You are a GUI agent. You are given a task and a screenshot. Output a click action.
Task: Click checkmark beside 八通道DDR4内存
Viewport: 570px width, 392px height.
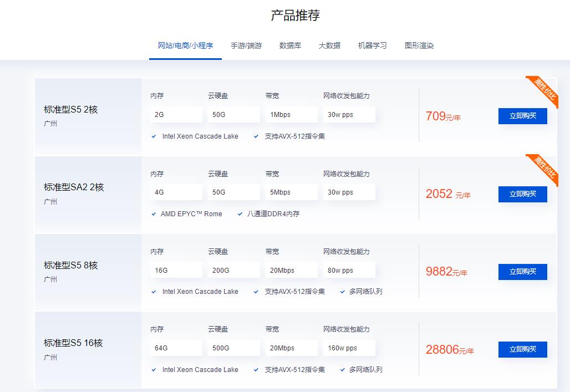240,214
